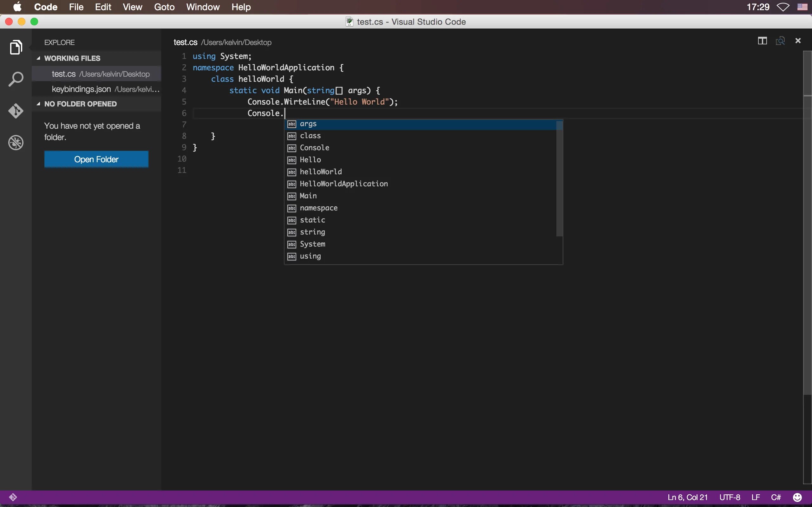Click the Git icon in status bar
Viewport: 812px width, 507px height.
(13, 497)
